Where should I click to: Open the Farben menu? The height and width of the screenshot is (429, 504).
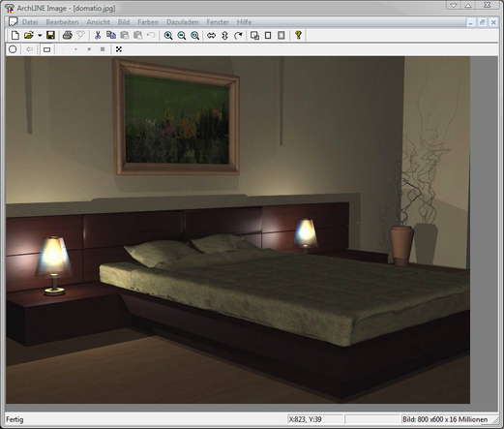point(148,22)
